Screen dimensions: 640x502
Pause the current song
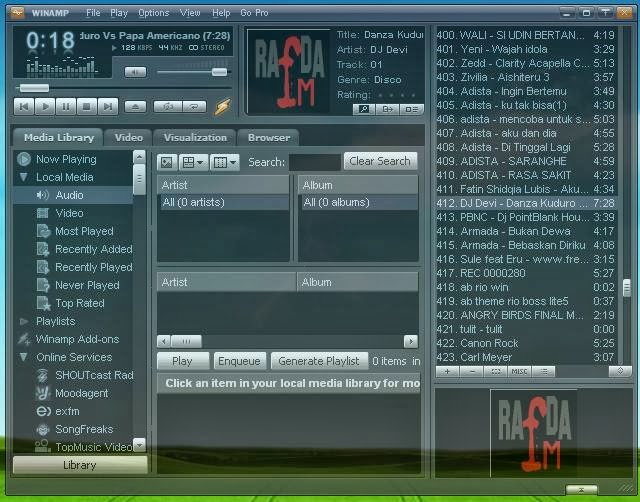tap(66, 107)
